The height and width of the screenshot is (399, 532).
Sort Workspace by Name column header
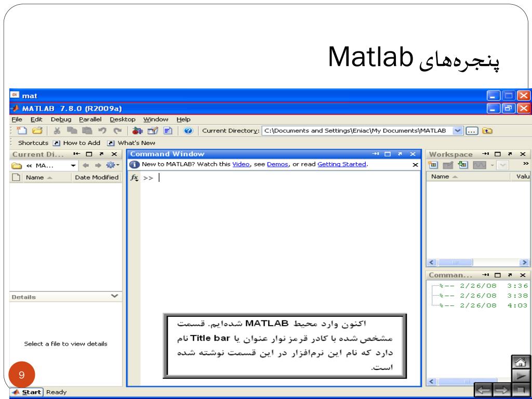(468, 177)
